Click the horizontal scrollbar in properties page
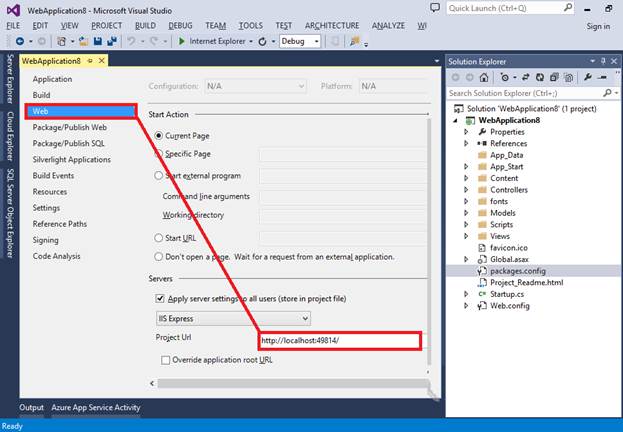This screenshot has height=432, width=623. [293, 384]
